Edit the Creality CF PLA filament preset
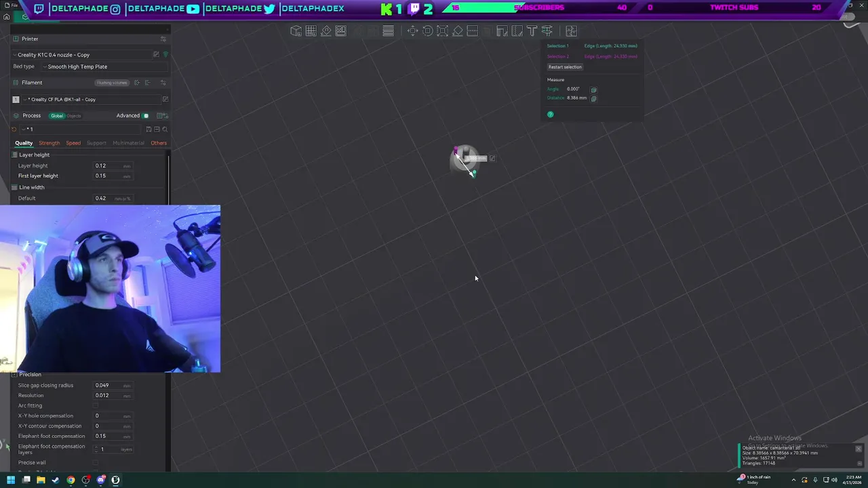 click(165, 100)
